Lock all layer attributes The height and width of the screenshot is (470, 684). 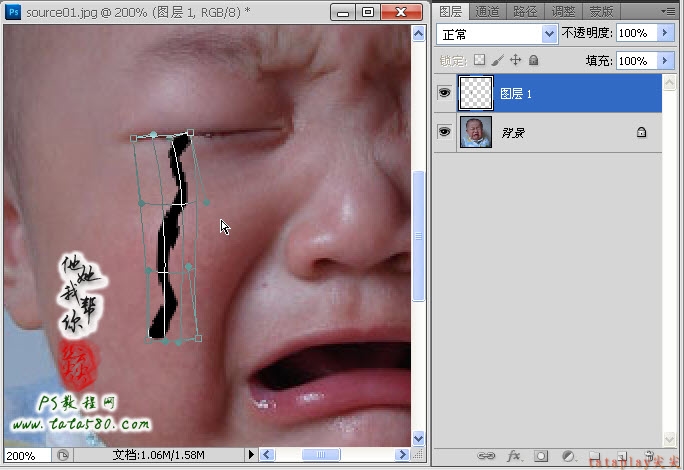point(534,60)
